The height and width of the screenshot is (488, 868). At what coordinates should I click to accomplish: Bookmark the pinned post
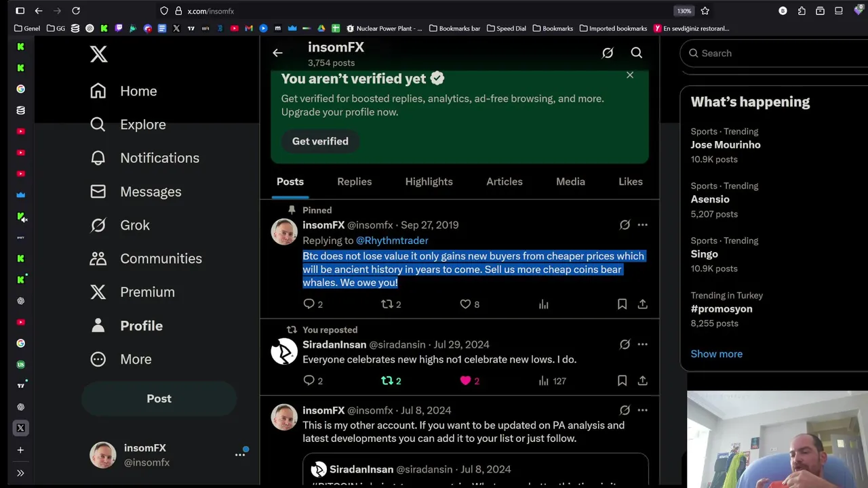[622, 304]
